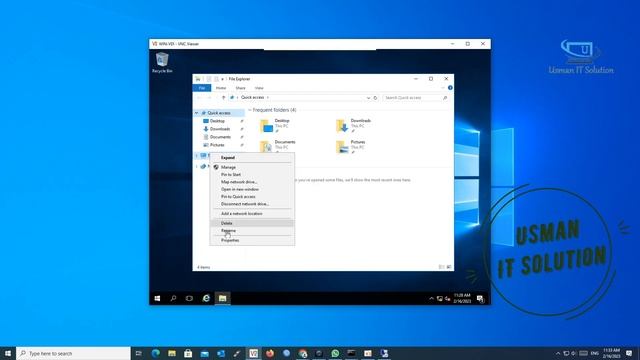This screenshot has width=640, height=360.
Task: Collapse the Frequent folders group
Action: pos(250,110)
